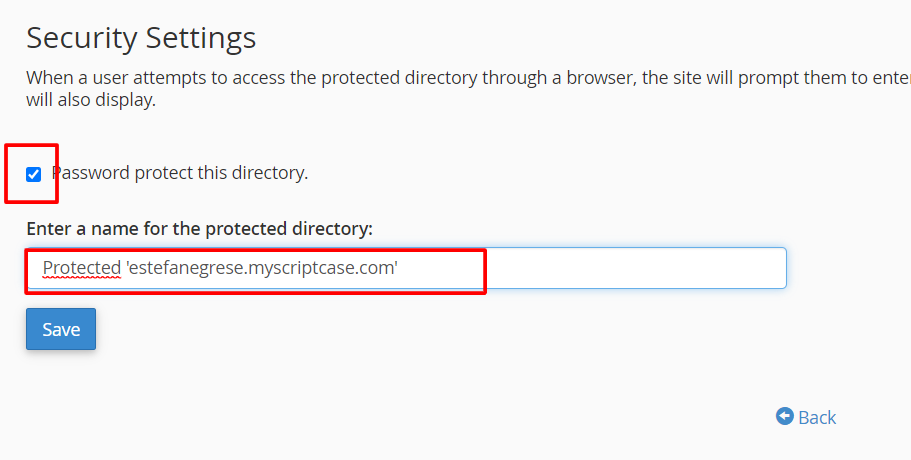The width and height of the screenshot is (911, 460).
Task: Click the description line starting 'When a user attempts'
Action: coord(468,77)
